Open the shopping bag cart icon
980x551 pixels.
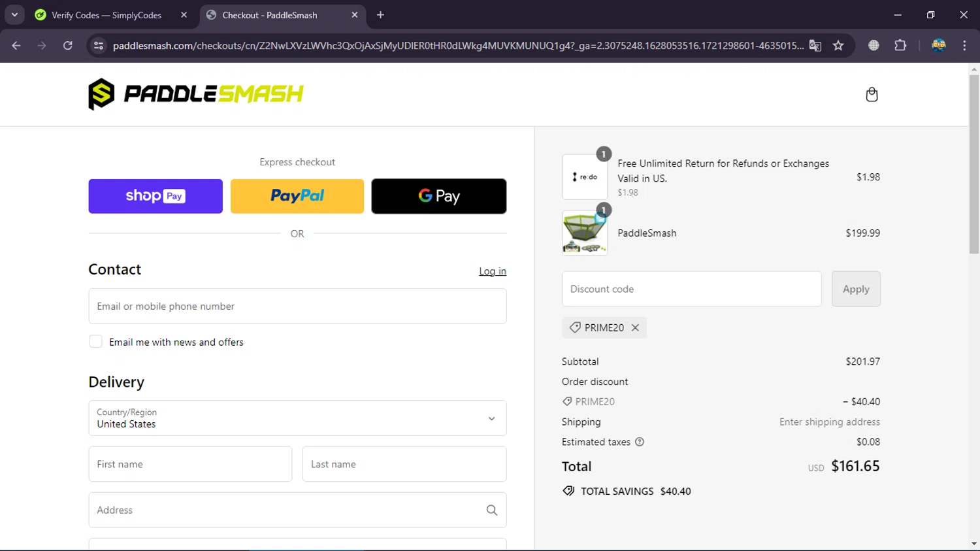[x=872, y=95]
